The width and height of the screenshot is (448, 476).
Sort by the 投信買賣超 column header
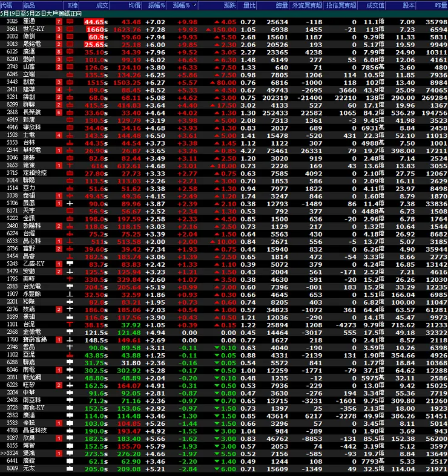pyautogui.click(x=340, y=5)
